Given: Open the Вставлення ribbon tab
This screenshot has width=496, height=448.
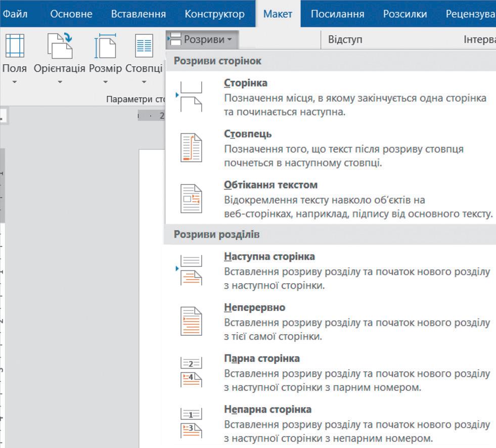Looking at the screenshot, I should tap(138, 14).
